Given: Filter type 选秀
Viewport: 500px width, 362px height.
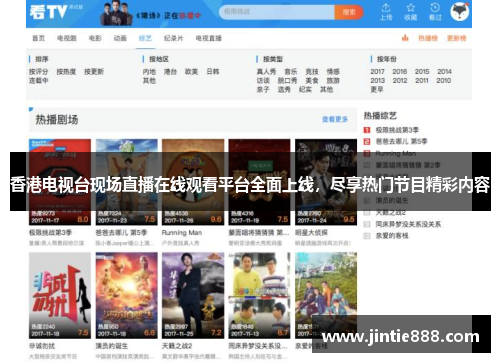Looking at the screenshot, I should tap(284, 90).
